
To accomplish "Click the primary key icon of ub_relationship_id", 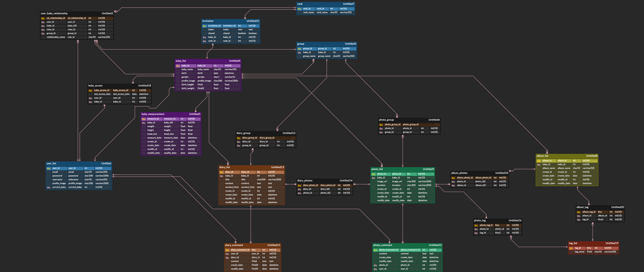I will coord(43,18).
